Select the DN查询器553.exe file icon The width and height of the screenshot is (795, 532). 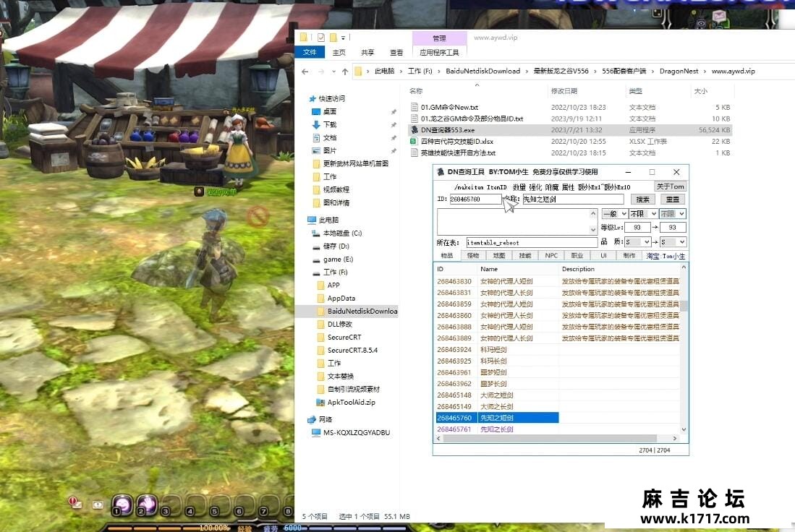(x=414, y=129)
